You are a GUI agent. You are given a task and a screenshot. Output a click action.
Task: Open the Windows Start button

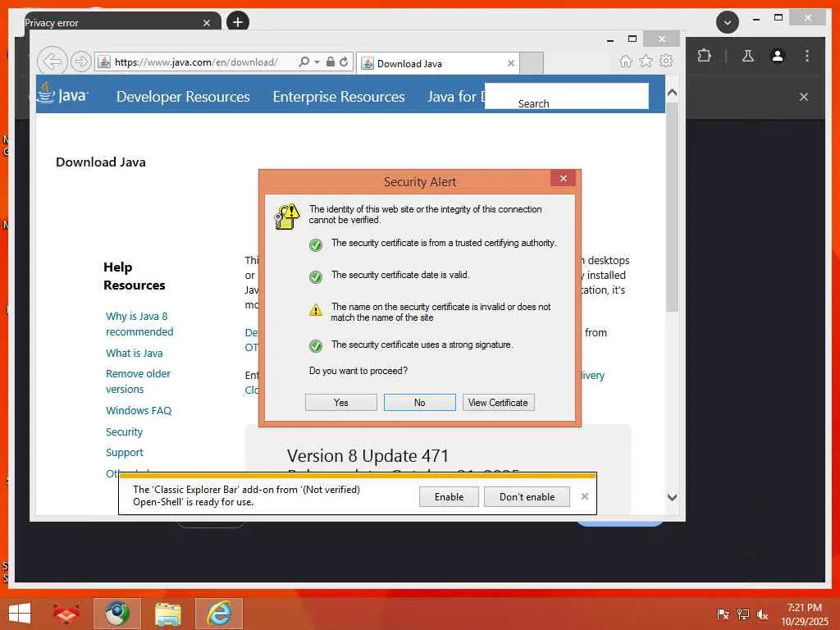point(20,614)
